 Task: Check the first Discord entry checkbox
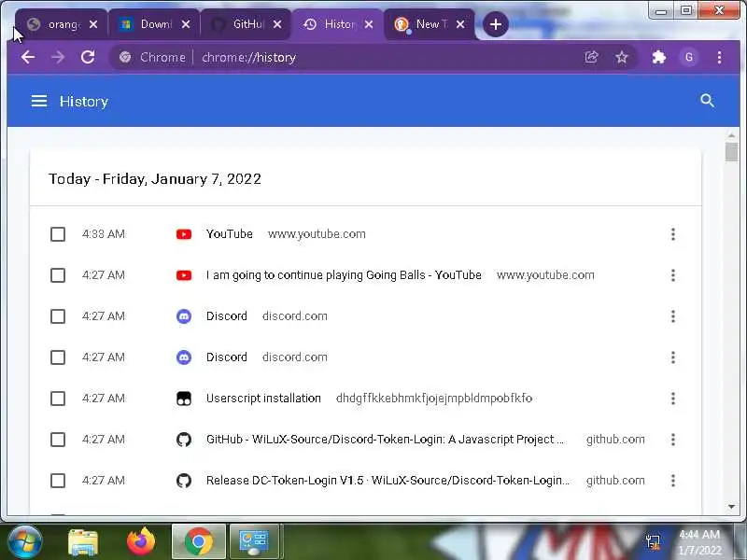[x=58, y=316]
